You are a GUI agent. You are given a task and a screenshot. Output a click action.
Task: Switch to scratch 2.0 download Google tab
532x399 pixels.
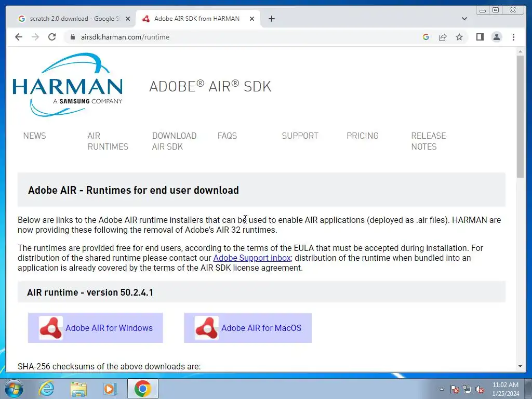tap(74, 19)
